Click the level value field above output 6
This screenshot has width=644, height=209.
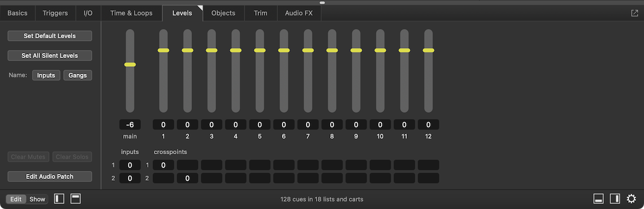coord(284,124)
